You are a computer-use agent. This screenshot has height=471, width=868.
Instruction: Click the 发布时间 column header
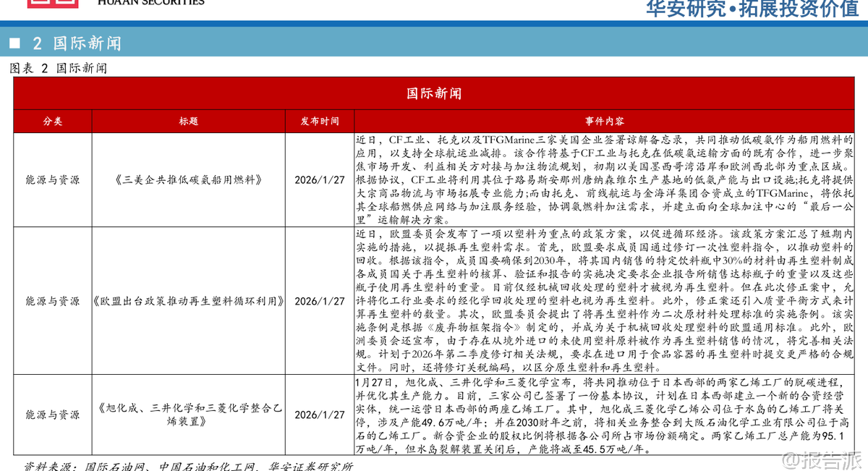320,122
